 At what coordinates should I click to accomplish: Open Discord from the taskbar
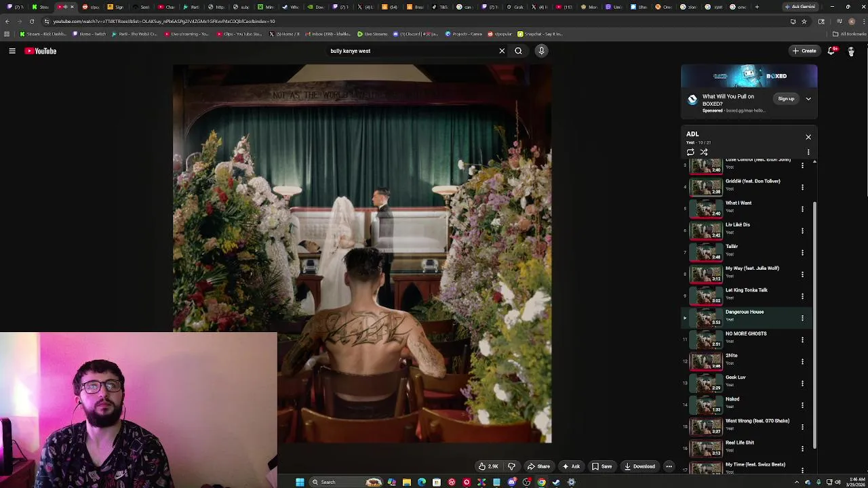coord(512,482)
